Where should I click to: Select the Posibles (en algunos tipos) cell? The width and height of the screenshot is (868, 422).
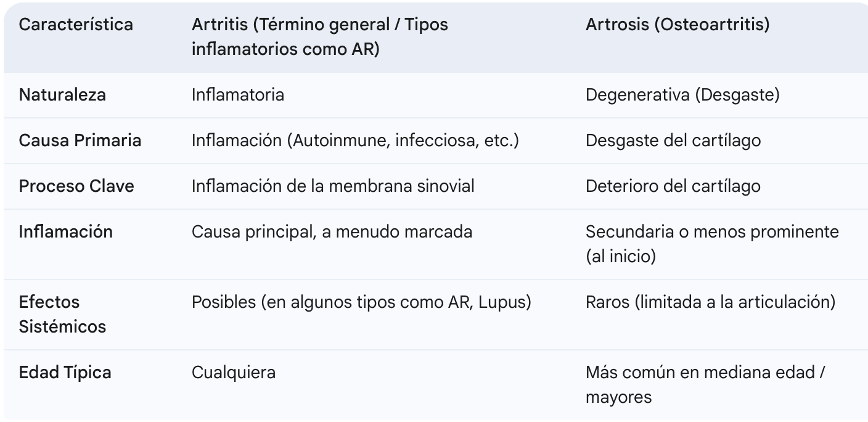tap(361, 302)
